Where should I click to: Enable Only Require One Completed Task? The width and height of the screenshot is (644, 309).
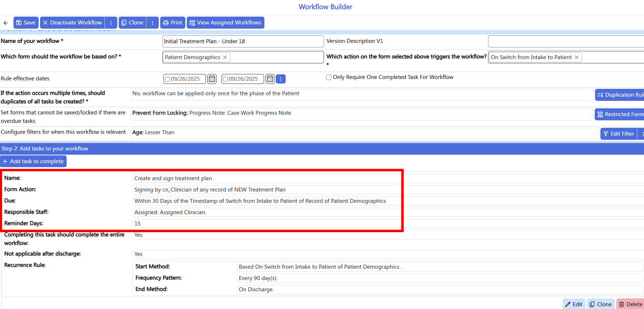(x=329, y=77)
